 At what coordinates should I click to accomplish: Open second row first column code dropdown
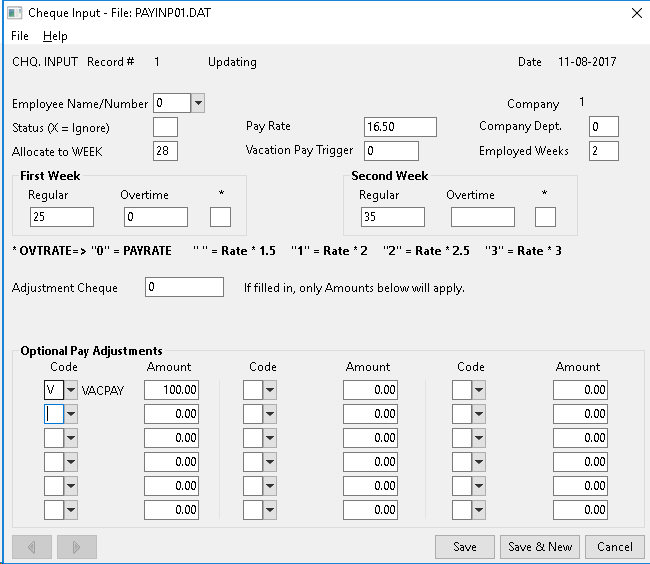[71, 414]
